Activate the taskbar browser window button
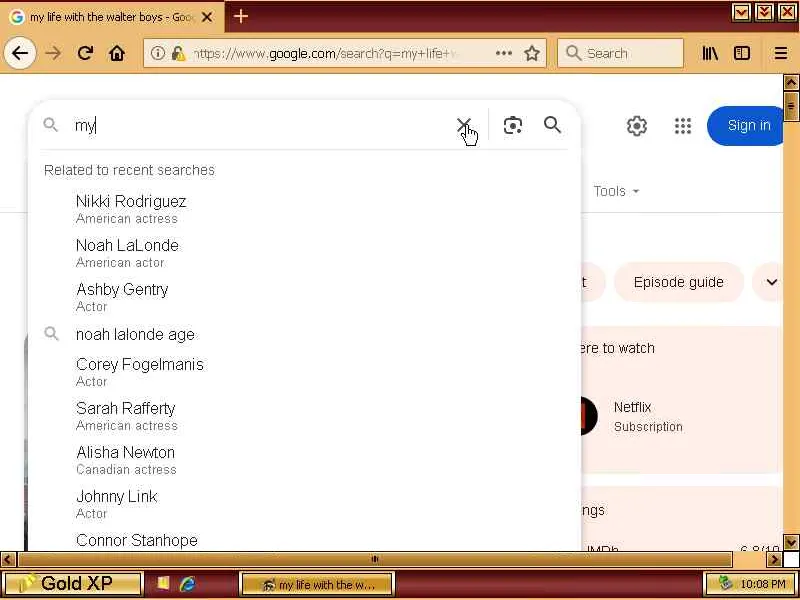 tap(317, 584)
